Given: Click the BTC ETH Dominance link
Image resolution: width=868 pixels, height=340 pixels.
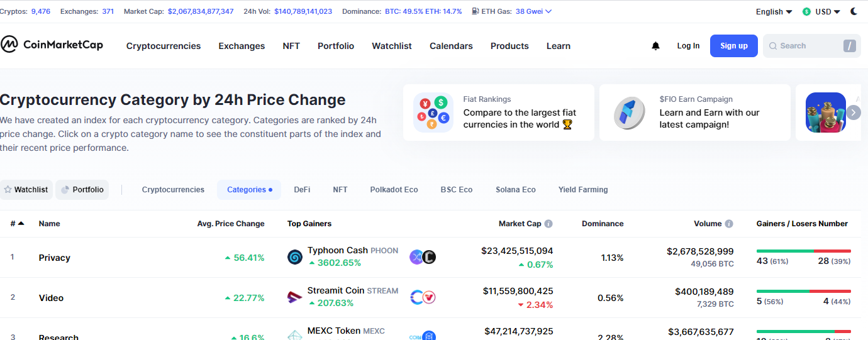Looking at the screenshot, I should click(423, 11).
